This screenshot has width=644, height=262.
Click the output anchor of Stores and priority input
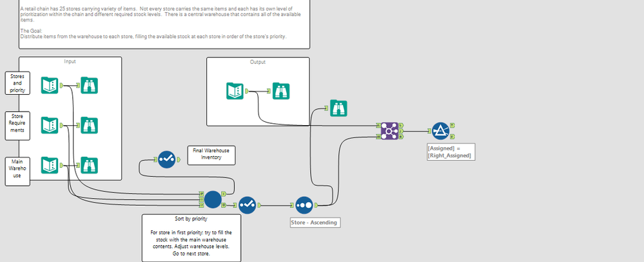click(61, 86)
